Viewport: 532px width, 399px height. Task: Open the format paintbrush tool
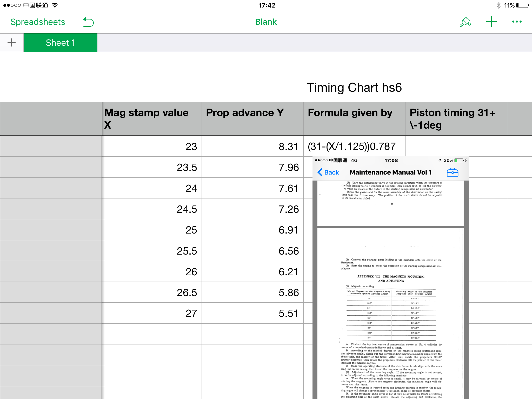click(465, 22)
